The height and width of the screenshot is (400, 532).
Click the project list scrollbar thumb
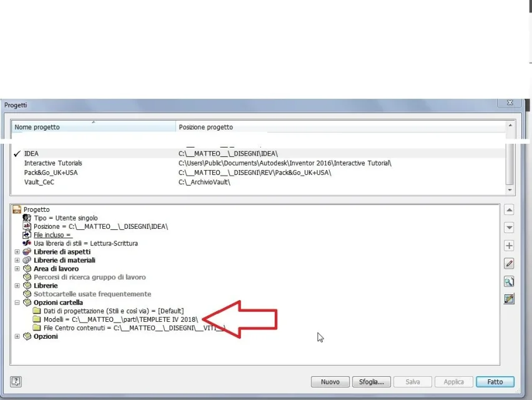point(510,164)
